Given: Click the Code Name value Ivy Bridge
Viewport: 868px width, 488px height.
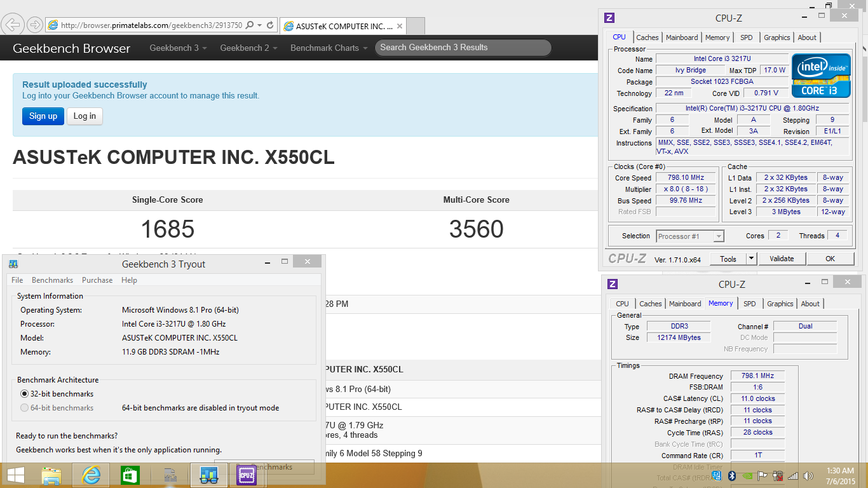Looking at the screenshot, I should point(690,71).
